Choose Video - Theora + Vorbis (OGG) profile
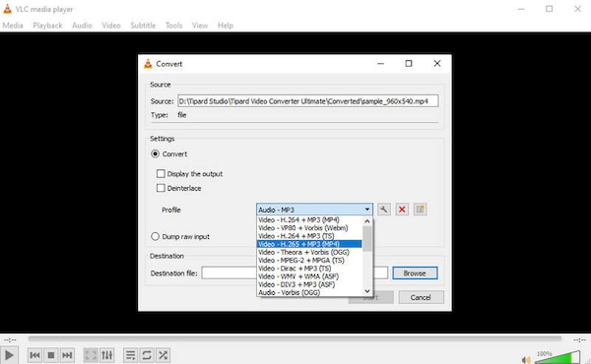Image resolution: width=591 pixels, height=364 pixels. 309,252
